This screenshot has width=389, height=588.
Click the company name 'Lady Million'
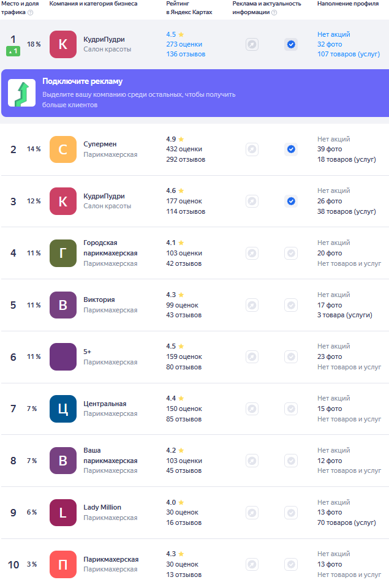[x=102, y=507]
